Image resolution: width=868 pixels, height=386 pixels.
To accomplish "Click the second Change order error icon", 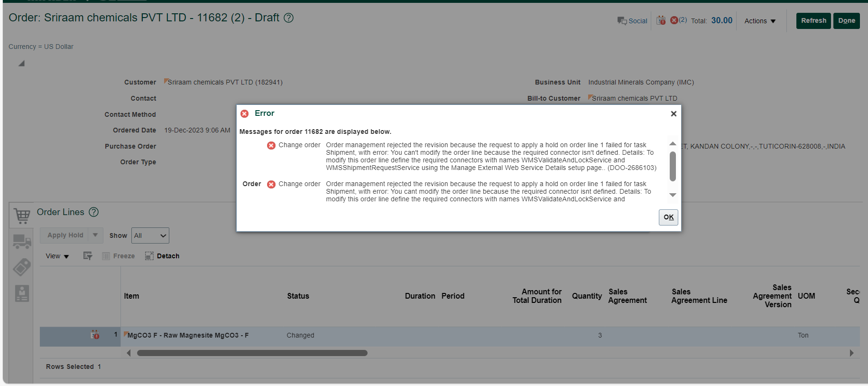I will click(271, 184).
